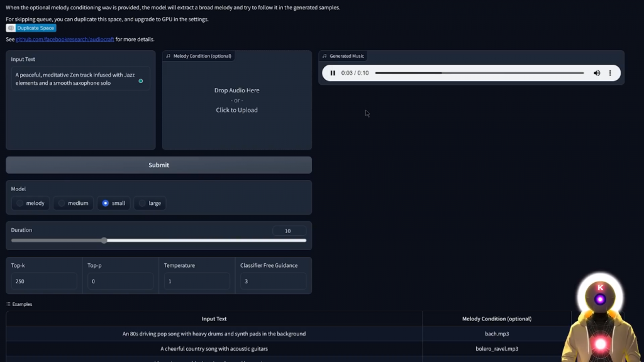This screenshot has height=362, width=644.
Task: Submit the music generation request
Action: (158, 165)
